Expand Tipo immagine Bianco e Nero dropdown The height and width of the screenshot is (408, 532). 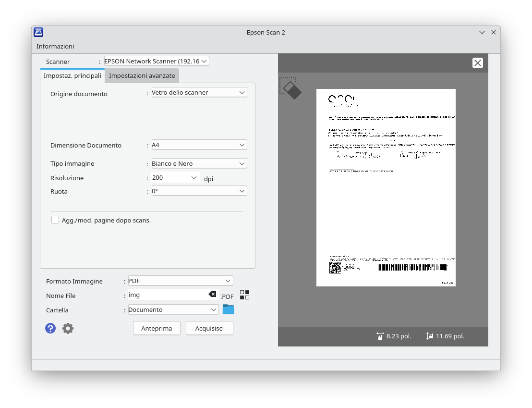tap(199, 163)
